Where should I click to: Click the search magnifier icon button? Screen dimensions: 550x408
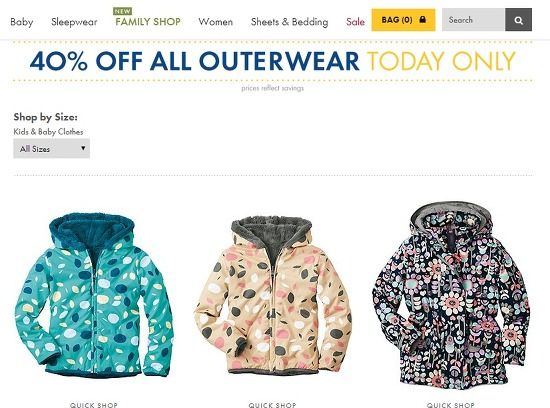tap(518, 20)
